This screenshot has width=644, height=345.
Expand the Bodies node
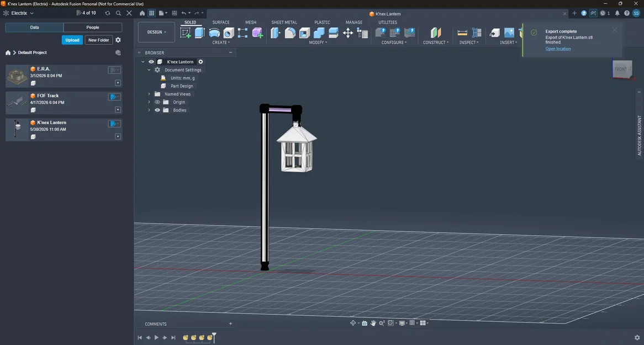click(149, 110)
